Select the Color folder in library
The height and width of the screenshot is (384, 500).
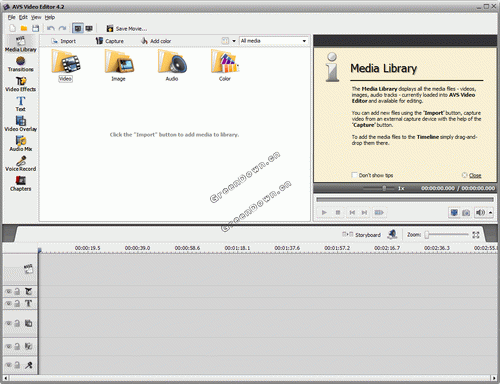[225, 65]
